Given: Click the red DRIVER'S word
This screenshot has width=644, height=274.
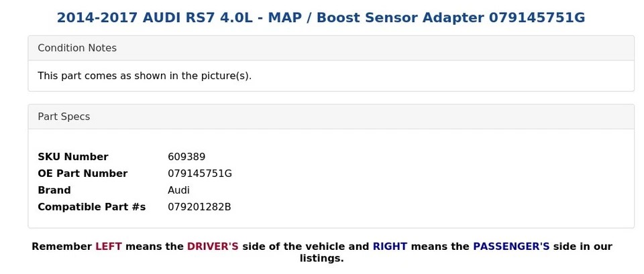Looking at the screenshot, I should pyautogui.click(x=213, y=247).
